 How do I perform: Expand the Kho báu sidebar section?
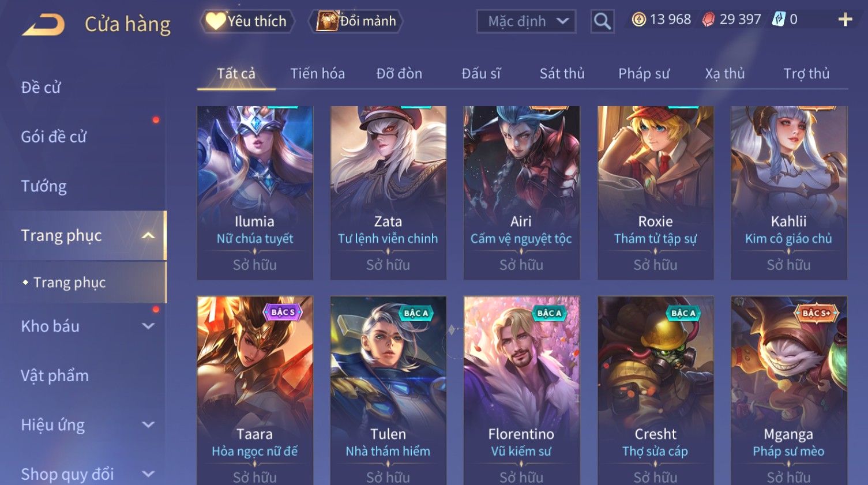click(x=148, y=326)
